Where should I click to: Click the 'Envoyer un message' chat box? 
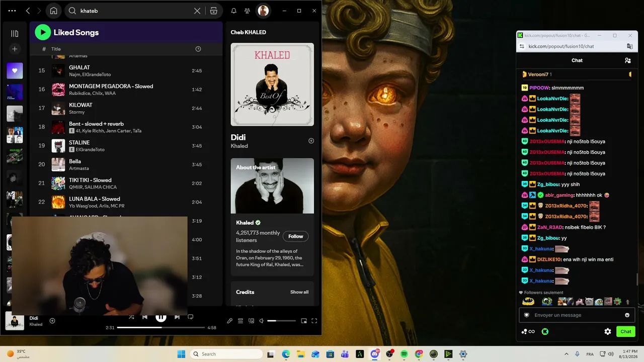point(577,315)
